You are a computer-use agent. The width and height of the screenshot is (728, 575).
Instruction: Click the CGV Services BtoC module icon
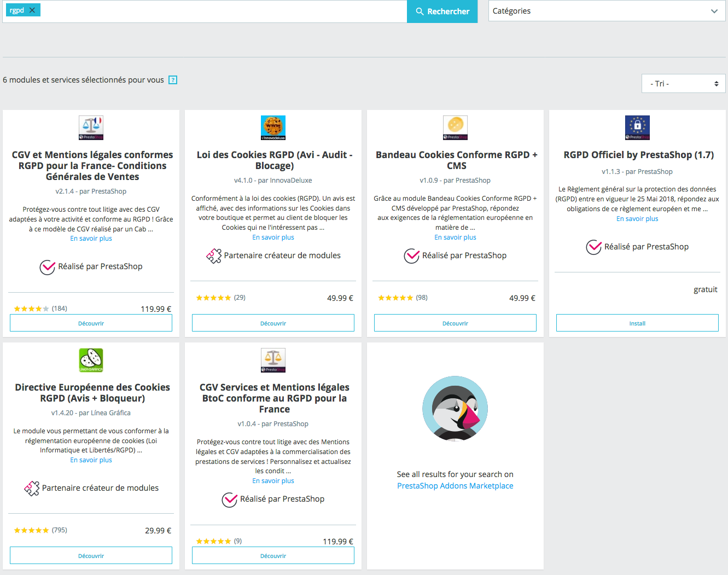(273, 361)
